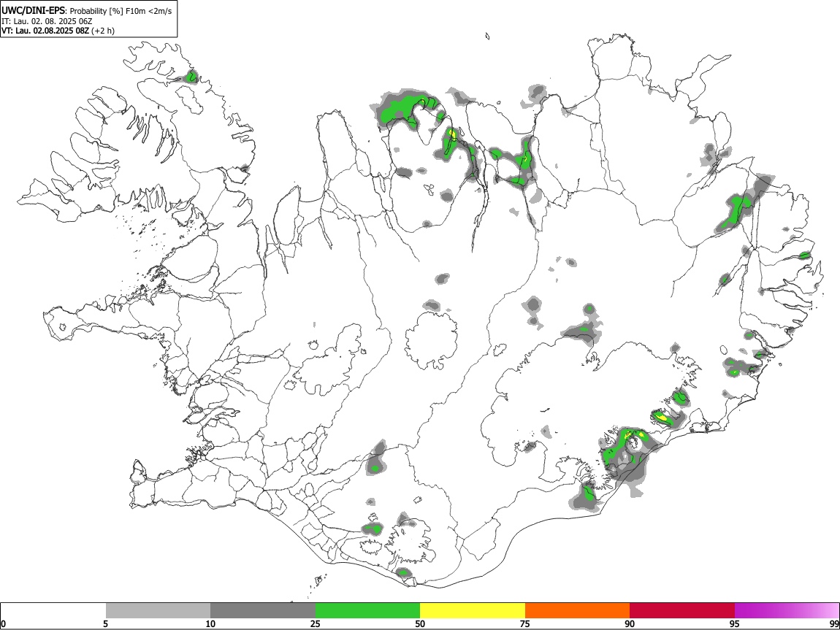Click the UWC/DINI-EPS title text

(33, 11)
